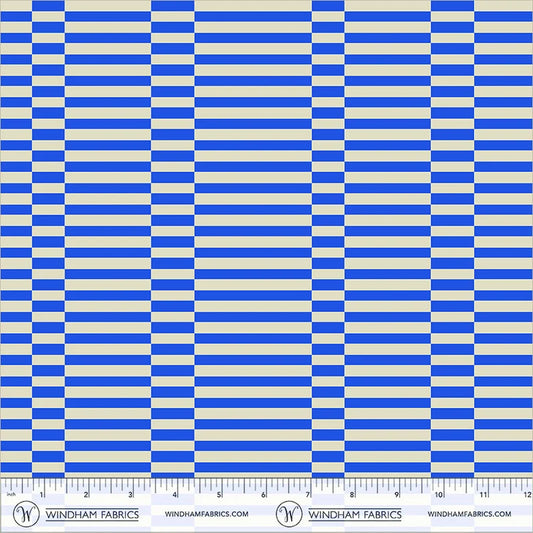
Task: Click WINDHAM FABRICS wordmark below ruler mark 2
Action: click(92, 515)
